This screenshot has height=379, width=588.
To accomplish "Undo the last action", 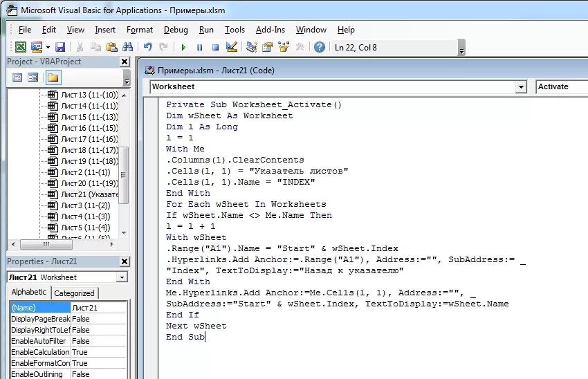I will (148, 47).
